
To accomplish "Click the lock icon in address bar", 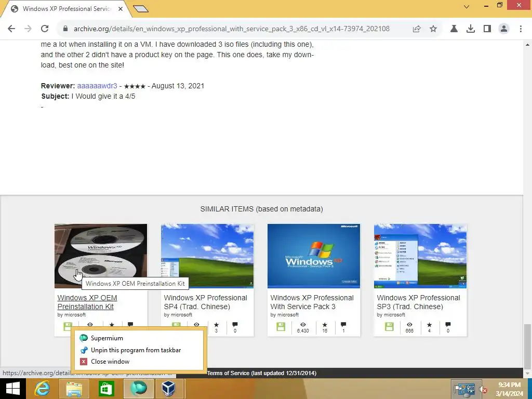I will click(x=65, y=29).
